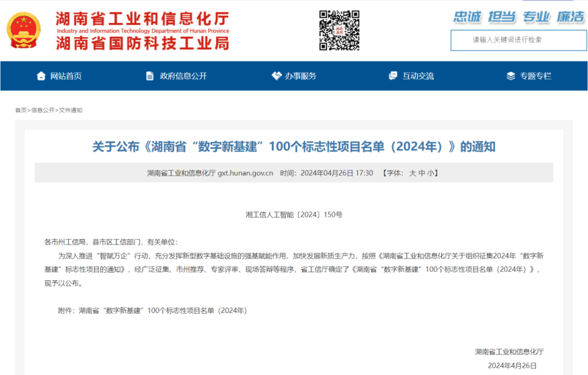
Task: Click the national emblem logo
Action: (23, 30)
